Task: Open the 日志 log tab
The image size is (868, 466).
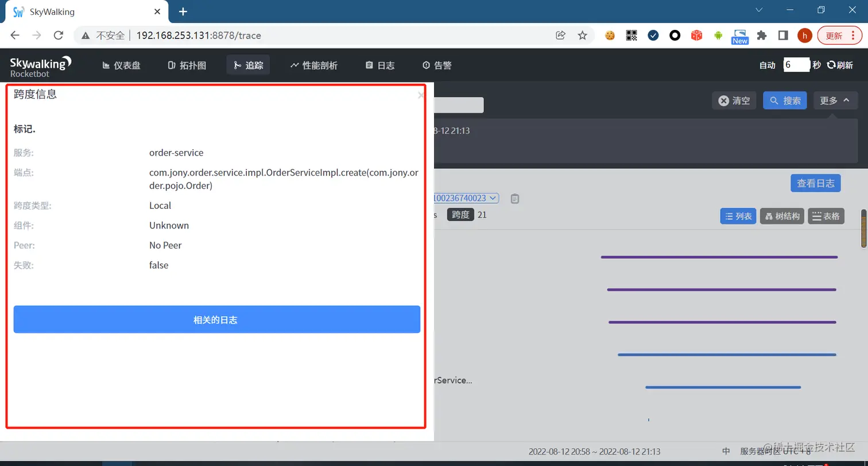Action: [380, 65]
